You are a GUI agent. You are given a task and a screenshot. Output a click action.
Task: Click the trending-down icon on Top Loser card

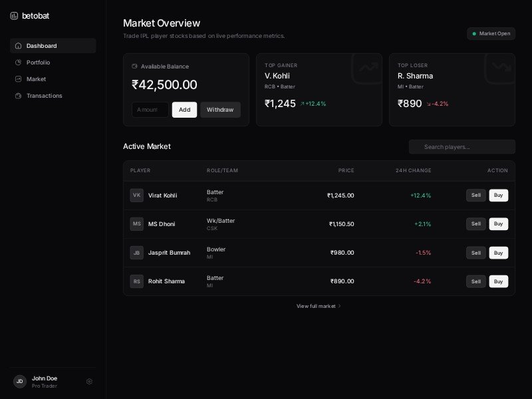[500, 67]
